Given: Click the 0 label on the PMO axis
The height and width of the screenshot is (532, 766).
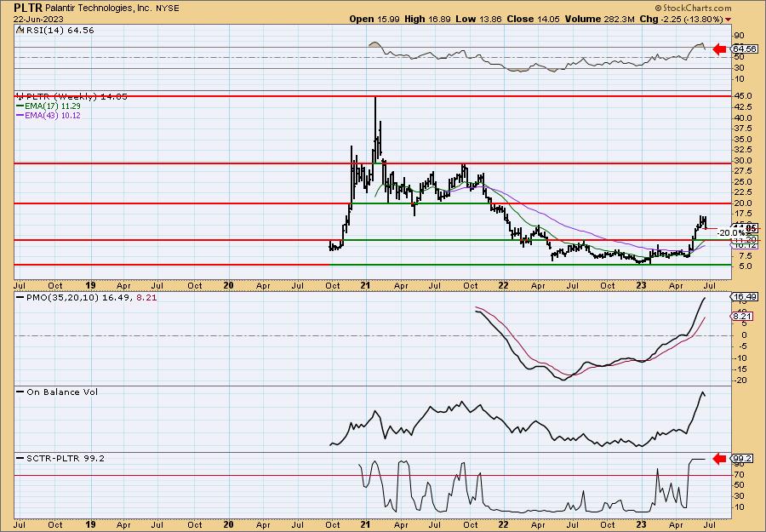Looking at the screenshot, I should 745,335.
